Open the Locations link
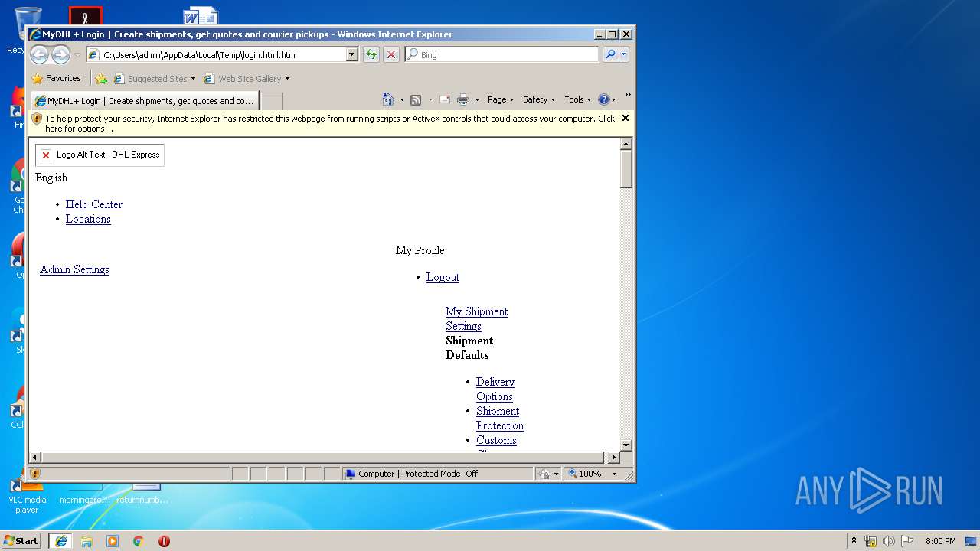 pos(88,219)
